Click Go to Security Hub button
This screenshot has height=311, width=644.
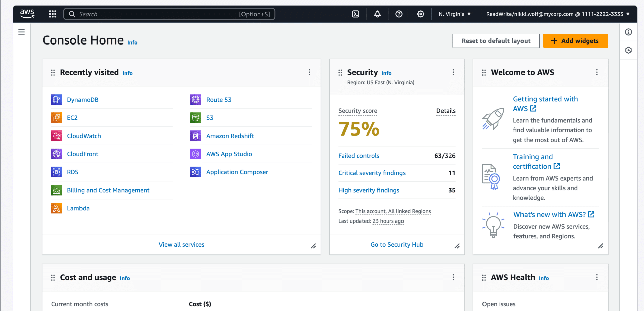(x=397, y=244)
